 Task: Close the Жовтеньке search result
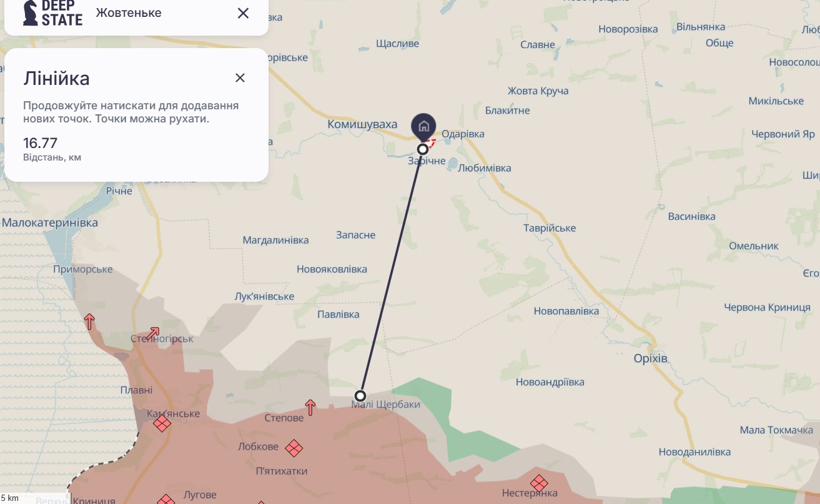coord(244,12)
